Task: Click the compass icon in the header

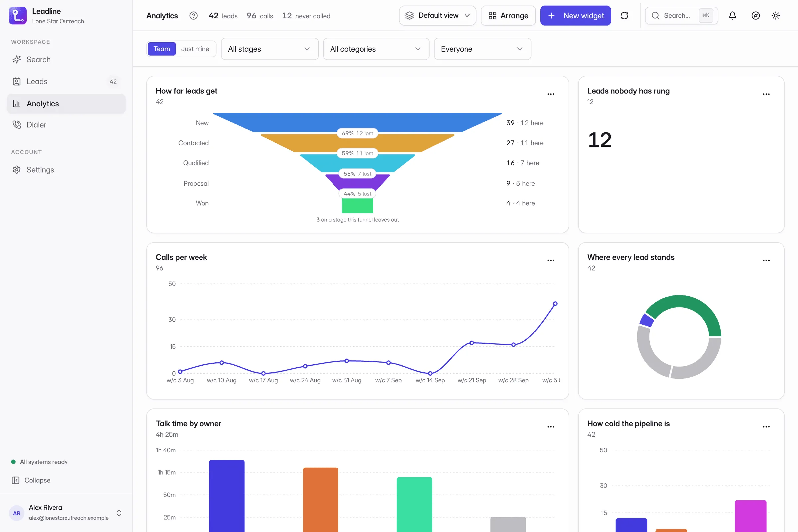Action: click(x=755, y=16)
